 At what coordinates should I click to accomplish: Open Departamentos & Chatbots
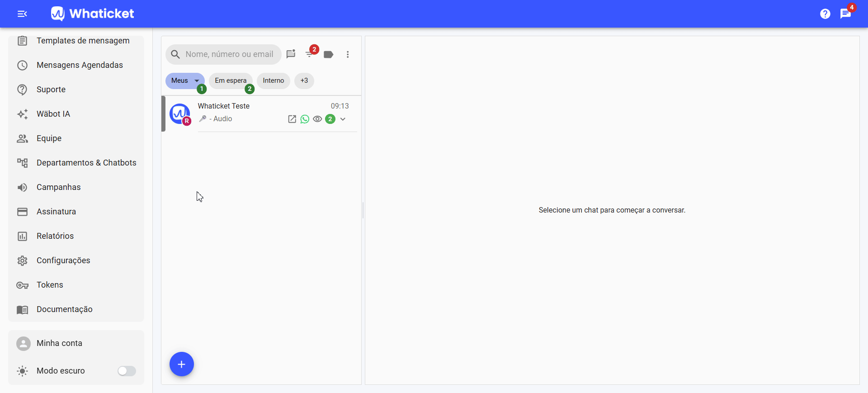tap(76, 163)
